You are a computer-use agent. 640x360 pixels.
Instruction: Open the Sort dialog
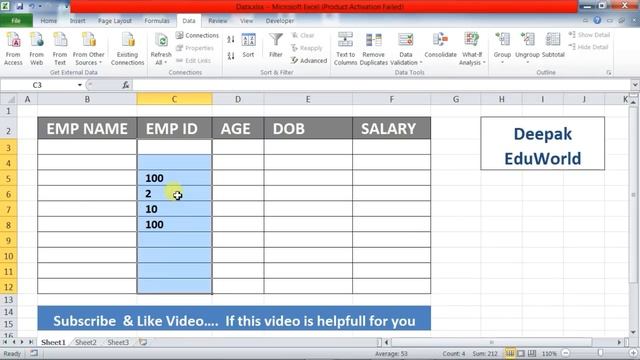(248, 46)
